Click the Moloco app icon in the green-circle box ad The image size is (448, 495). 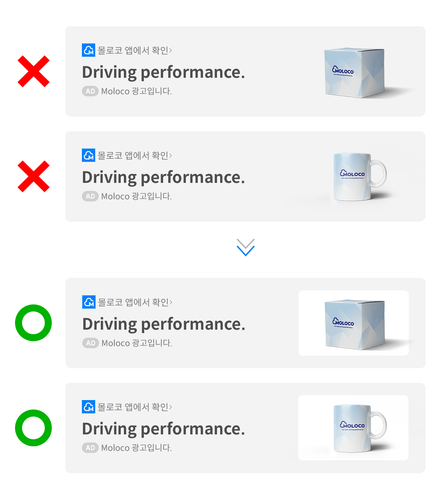(89, 302)
